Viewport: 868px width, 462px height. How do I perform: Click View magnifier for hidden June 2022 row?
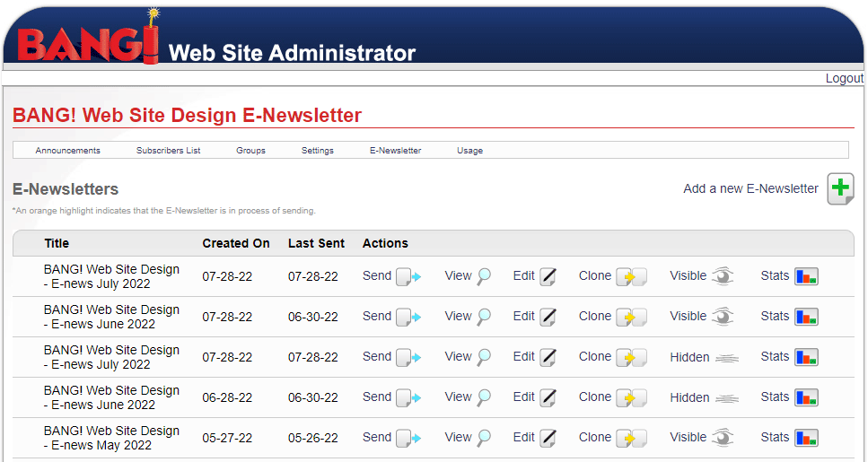(x=484, y=397)
